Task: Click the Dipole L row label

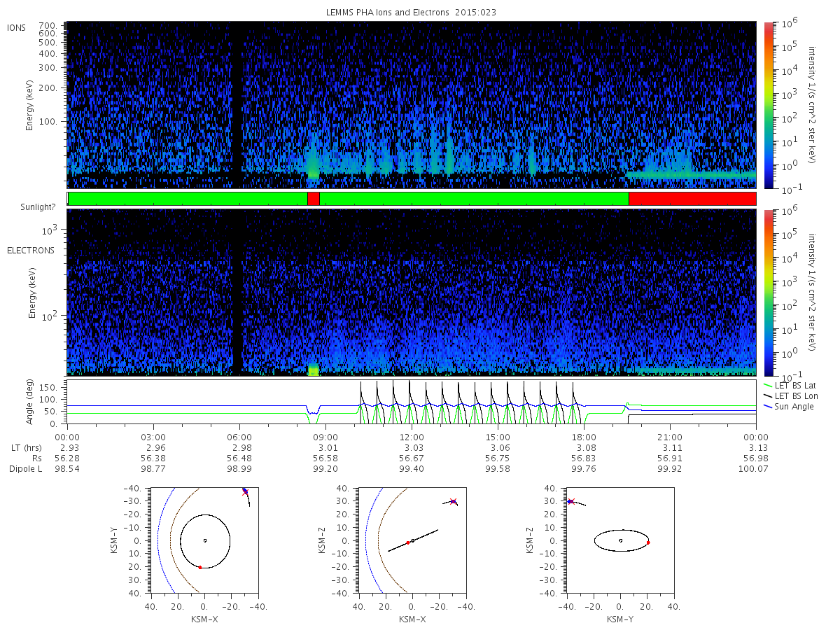Action: 25,469
